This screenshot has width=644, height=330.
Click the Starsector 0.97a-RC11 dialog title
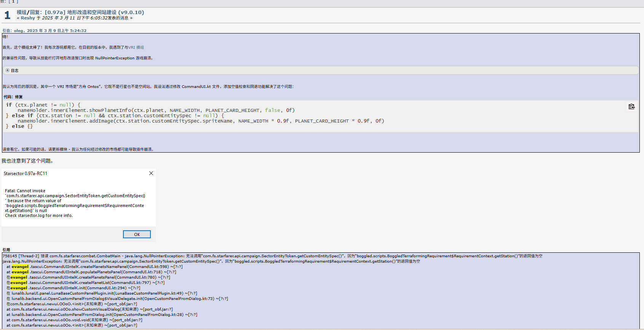click(x=26, y=174)
